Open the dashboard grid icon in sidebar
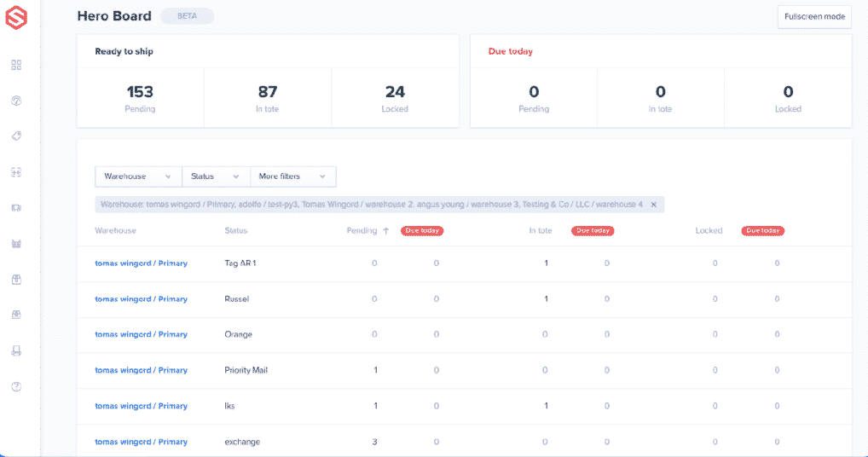Viewport: 868px width, 457px height. [x=16, y=65]
